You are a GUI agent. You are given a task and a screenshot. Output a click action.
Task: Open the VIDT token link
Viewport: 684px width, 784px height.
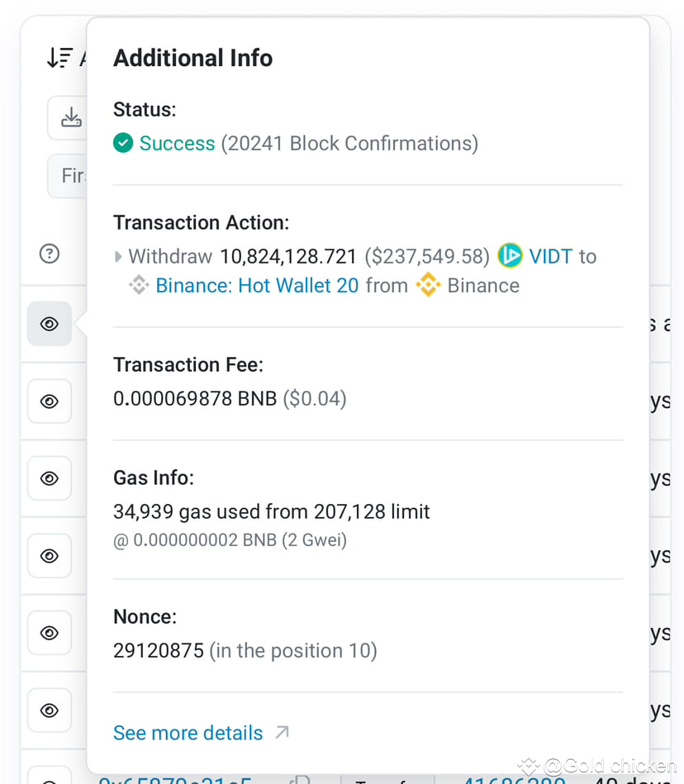pyautogui.click(x=550, y=256)
